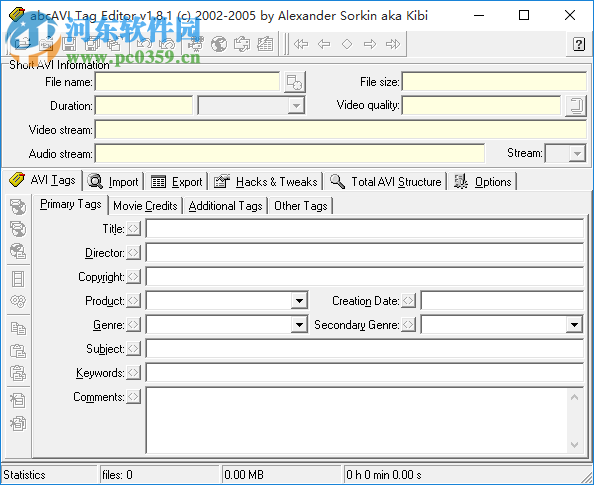
Task: Open the Options tab
Action: point(483,182)
